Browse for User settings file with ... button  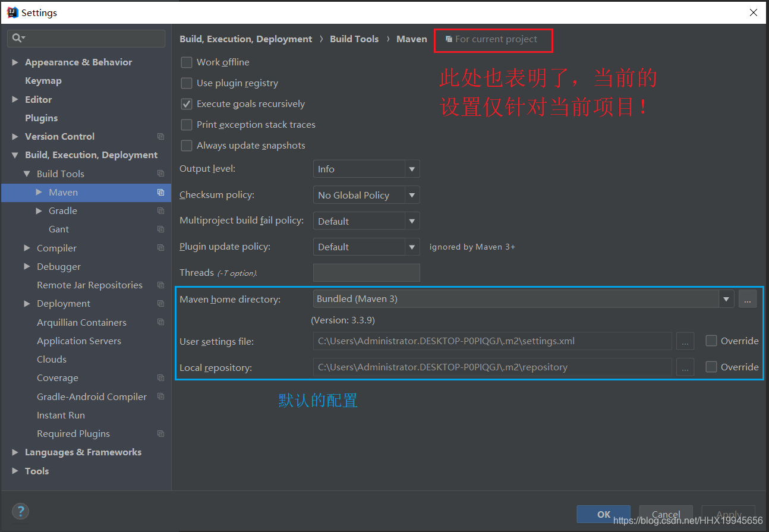coord(685,341)
